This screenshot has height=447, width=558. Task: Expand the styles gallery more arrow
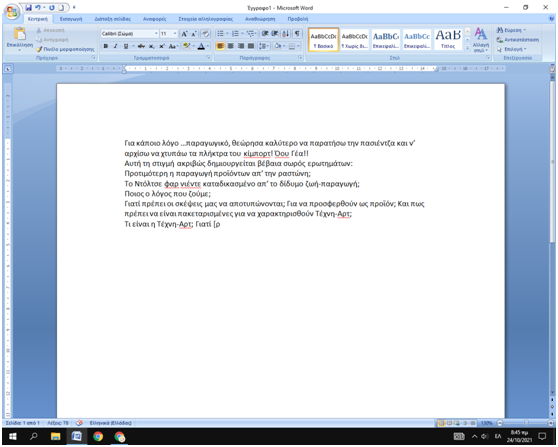pyautogui.click(x=467, y=48)
